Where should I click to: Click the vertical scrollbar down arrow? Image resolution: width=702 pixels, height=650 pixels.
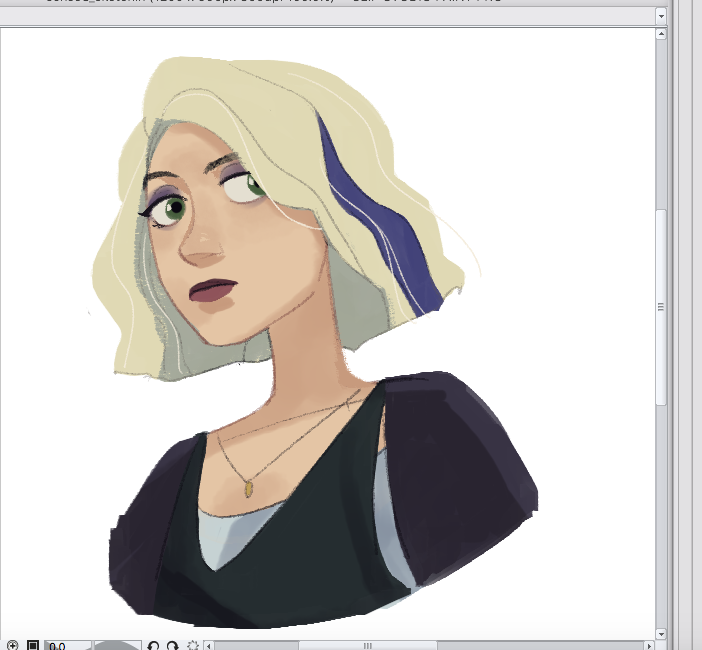pyautogui.click(x=661, y=634)
